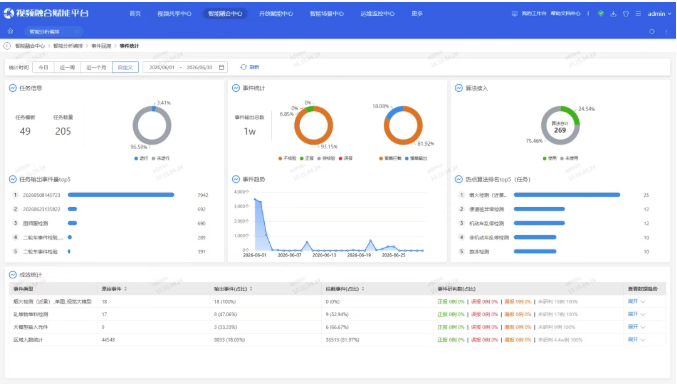Open the download icon in header
The width and height of the screenshot is (677, 384).
click(x=613, y=14)
